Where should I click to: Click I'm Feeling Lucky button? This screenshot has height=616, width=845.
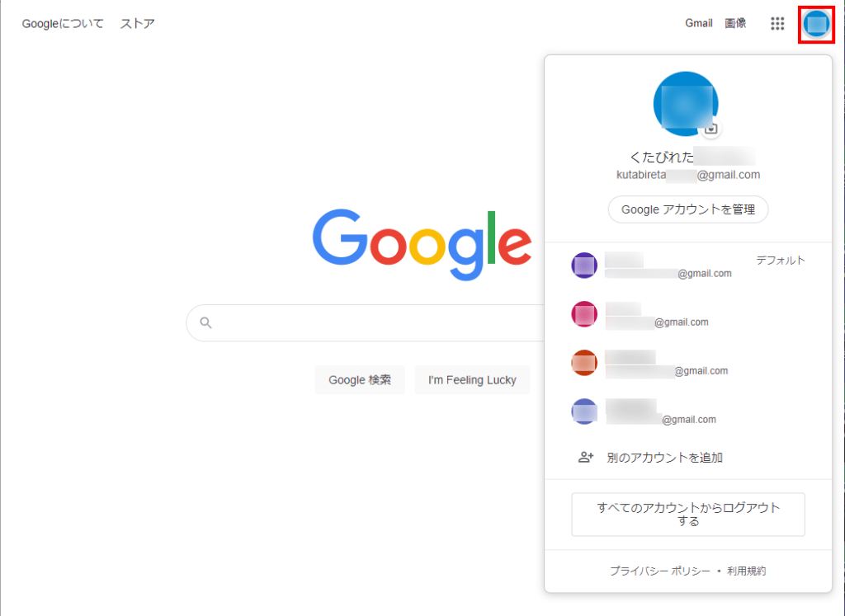point(472,380)
